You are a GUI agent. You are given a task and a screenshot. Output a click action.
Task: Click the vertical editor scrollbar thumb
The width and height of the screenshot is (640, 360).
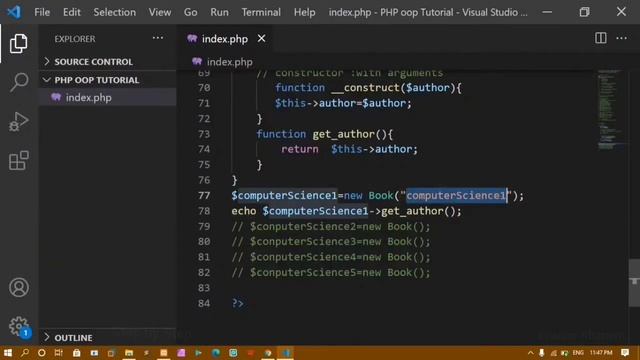(634, 282)
